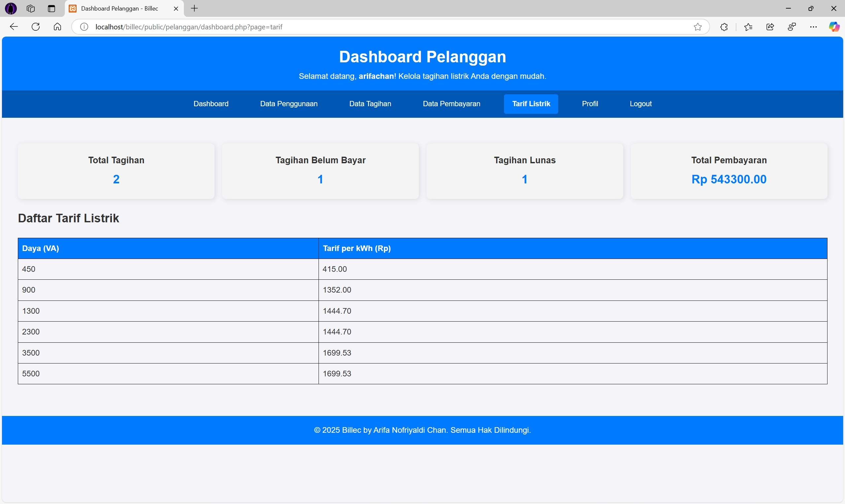Open a new browser tab

click(x=194, y=9)
